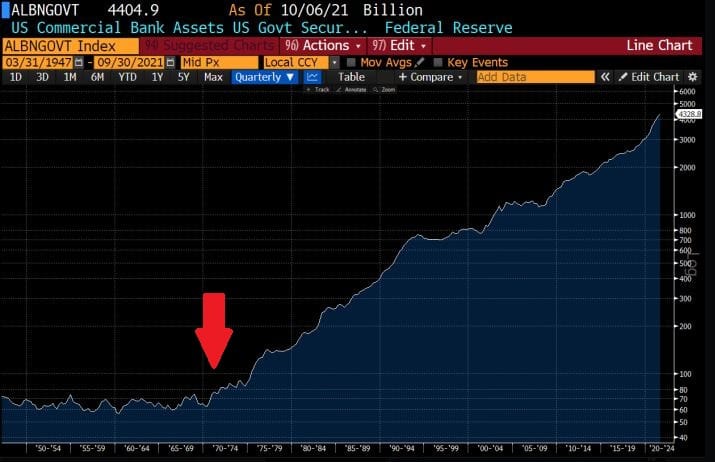Open start date calendar picker icon
This screenshot has height=462, width=715.
coord(79,62)
